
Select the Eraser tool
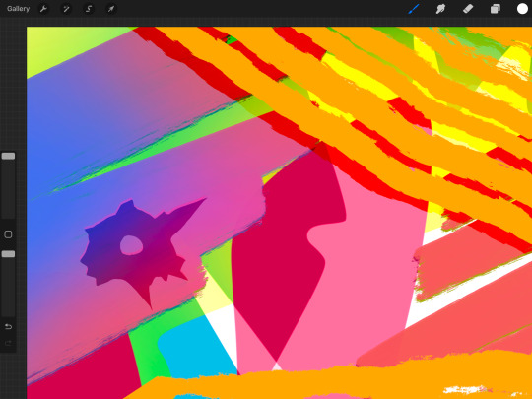click(x=468, y=9)
